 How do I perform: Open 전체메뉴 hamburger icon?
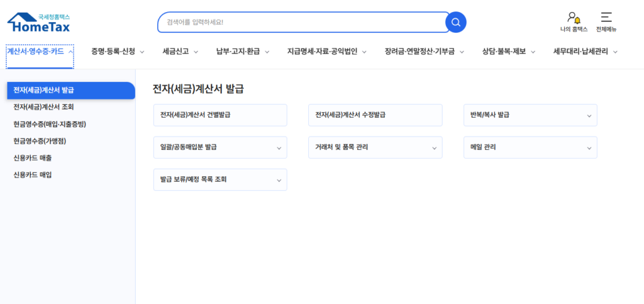pos(606,22)
